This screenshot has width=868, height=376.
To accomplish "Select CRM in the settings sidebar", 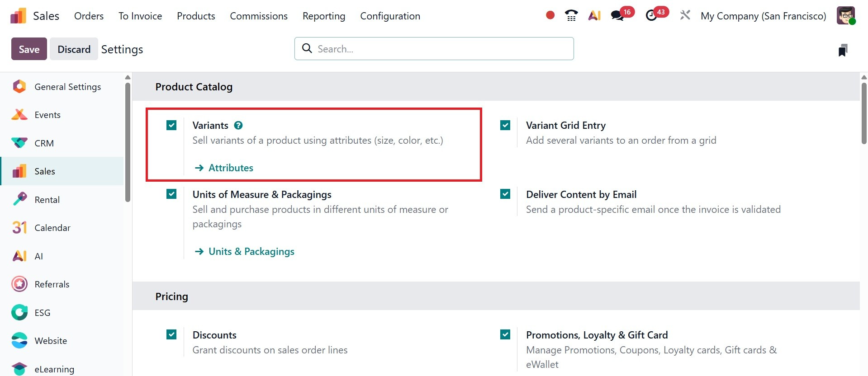I will (44, 143).
